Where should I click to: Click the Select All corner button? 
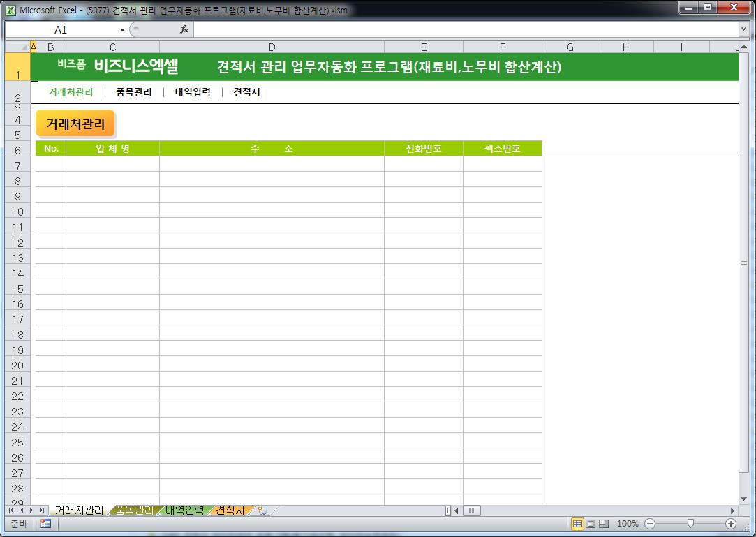click(x=17, y=47)
